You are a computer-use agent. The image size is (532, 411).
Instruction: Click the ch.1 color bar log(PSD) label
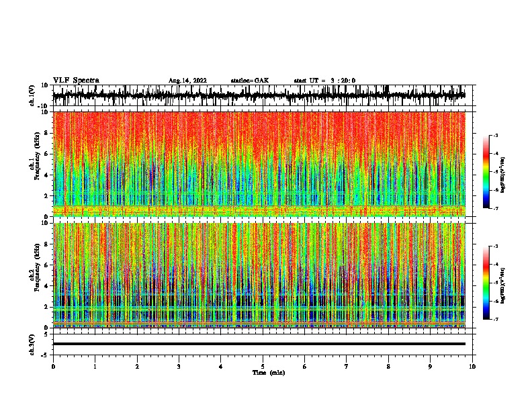(503, 175)
